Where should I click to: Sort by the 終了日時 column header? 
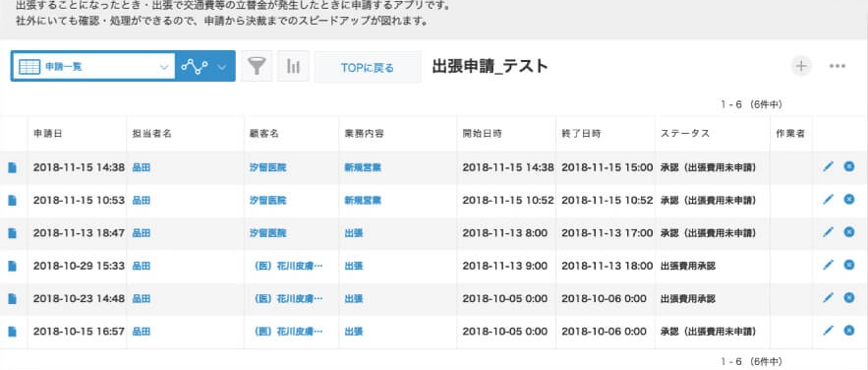tap(581, 134)
